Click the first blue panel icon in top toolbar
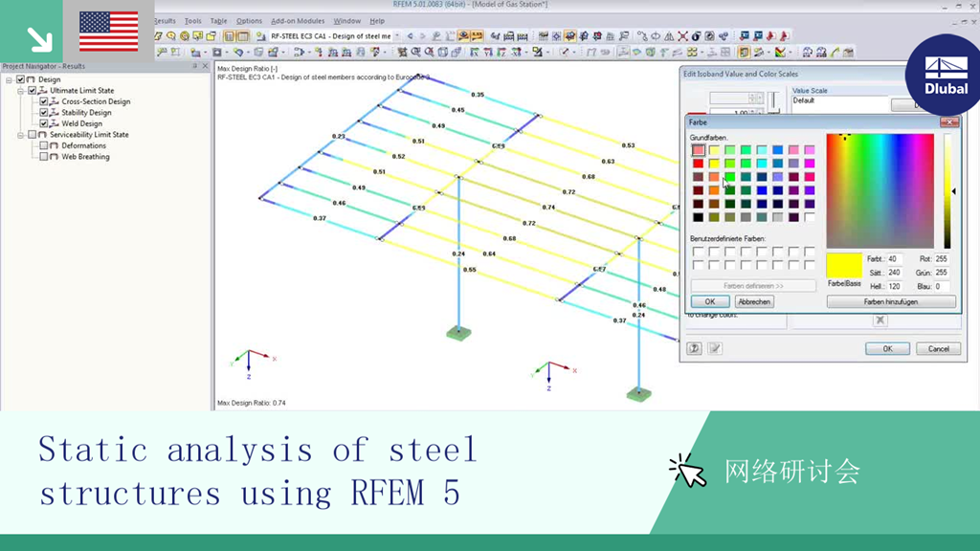The image size is (980, 551). pyautogui.click(x=743, y=36)
